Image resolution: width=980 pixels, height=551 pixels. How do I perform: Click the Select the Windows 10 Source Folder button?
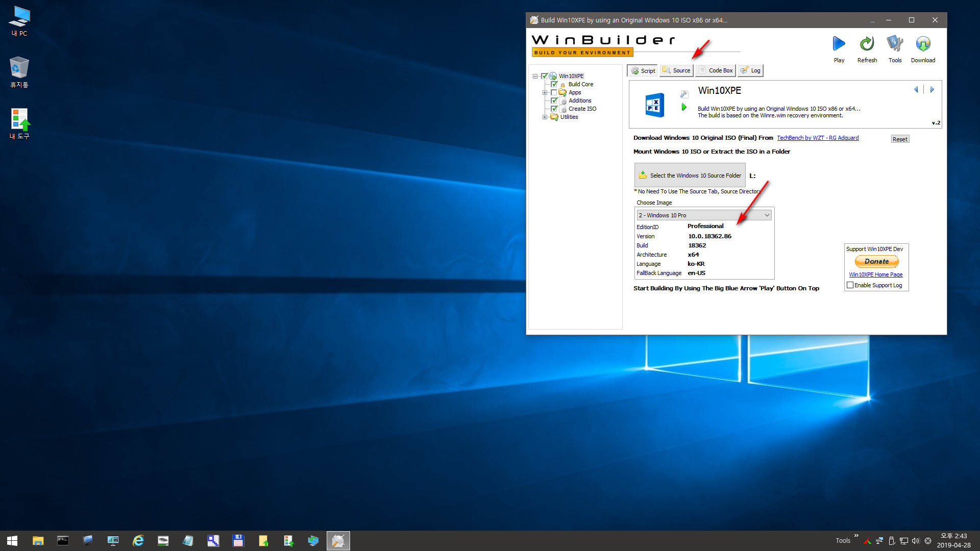pyautogui.click(x=690, y=175)
